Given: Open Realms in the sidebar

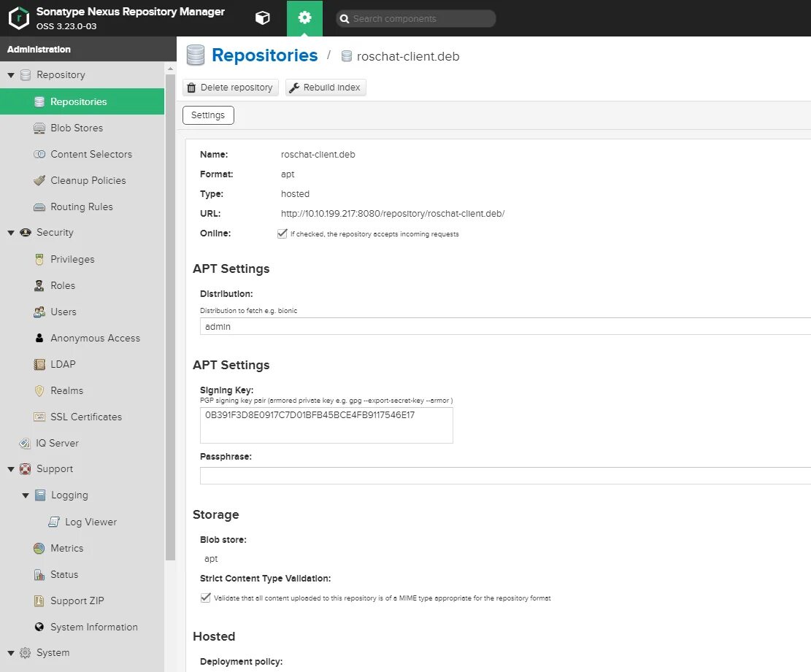Looking at the screenshot, I should click(x=82, y=391).
